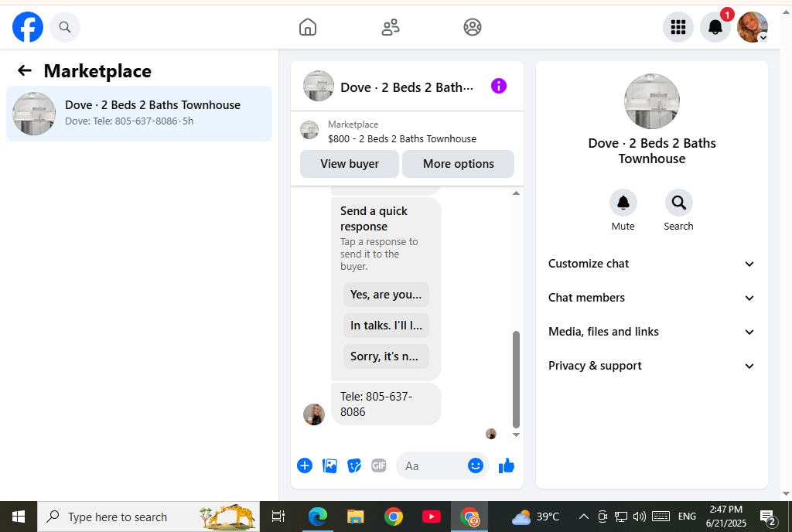Viewport: 792px width, 532px height.
Task: Open clock showing 2:47 PM
Action: pos(725,517)
